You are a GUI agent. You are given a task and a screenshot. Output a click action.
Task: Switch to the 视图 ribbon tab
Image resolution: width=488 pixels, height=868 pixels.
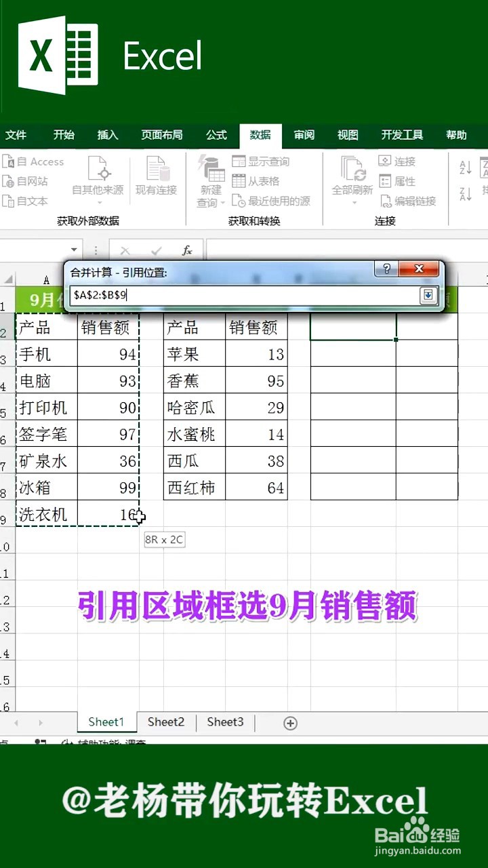tap(348, 135)
